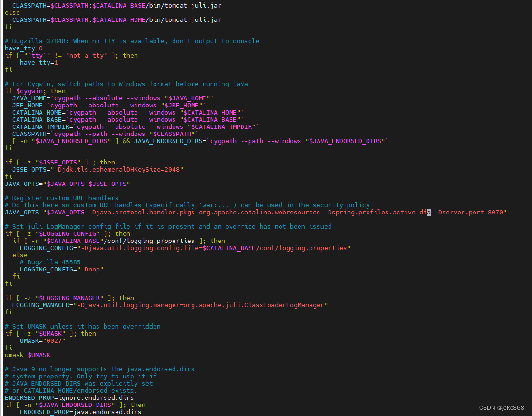Click the 'Set juli LogManager config file' comment

(168, 227)
